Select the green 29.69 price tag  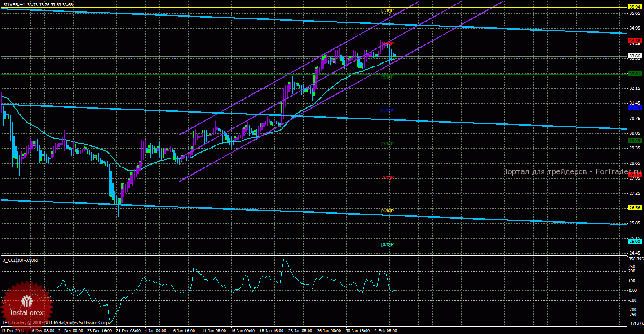click(x=635, y=141)
